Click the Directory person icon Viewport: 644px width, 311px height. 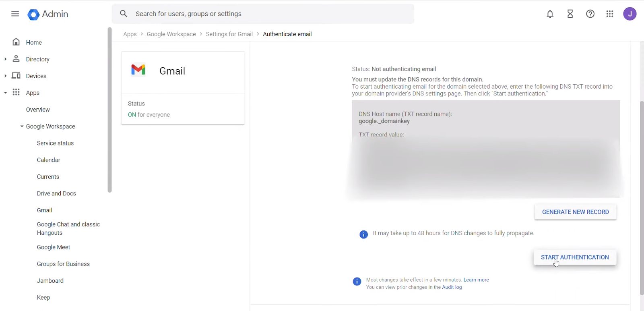pos(16,59)
